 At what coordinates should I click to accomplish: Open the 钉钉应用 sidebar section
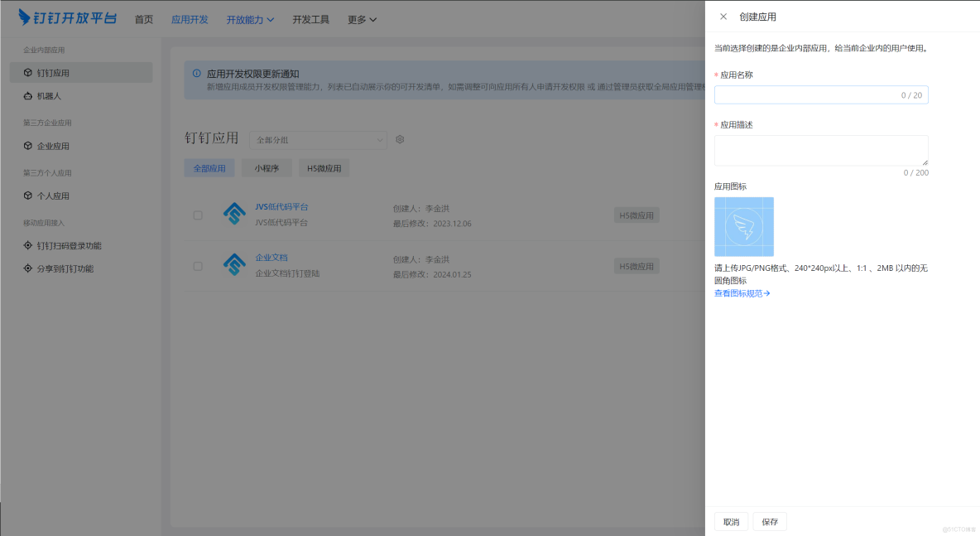[x=54, y=72]
